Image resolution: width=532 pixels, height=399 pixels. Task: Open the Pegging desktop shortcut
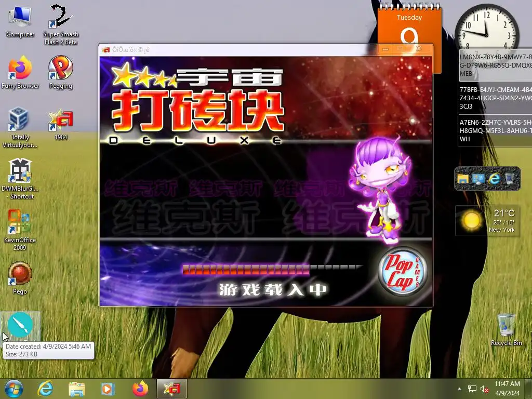click(x=61, y=73)
